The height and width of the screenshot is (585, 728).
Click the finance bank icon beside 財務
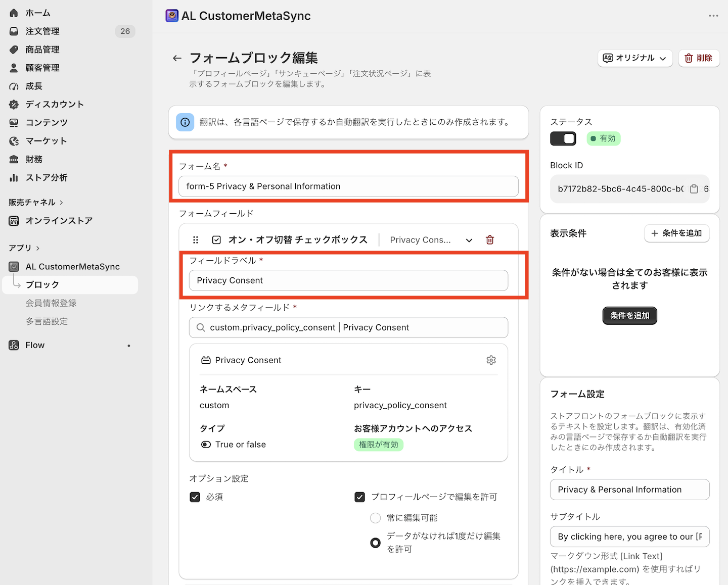click(x=14, y=159)
